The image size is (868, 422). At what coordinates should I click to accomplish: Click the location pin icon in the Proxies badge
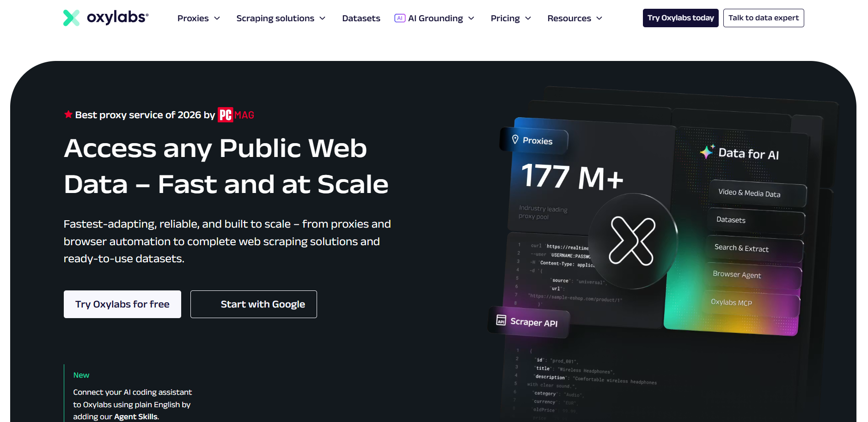coord(515,139)
